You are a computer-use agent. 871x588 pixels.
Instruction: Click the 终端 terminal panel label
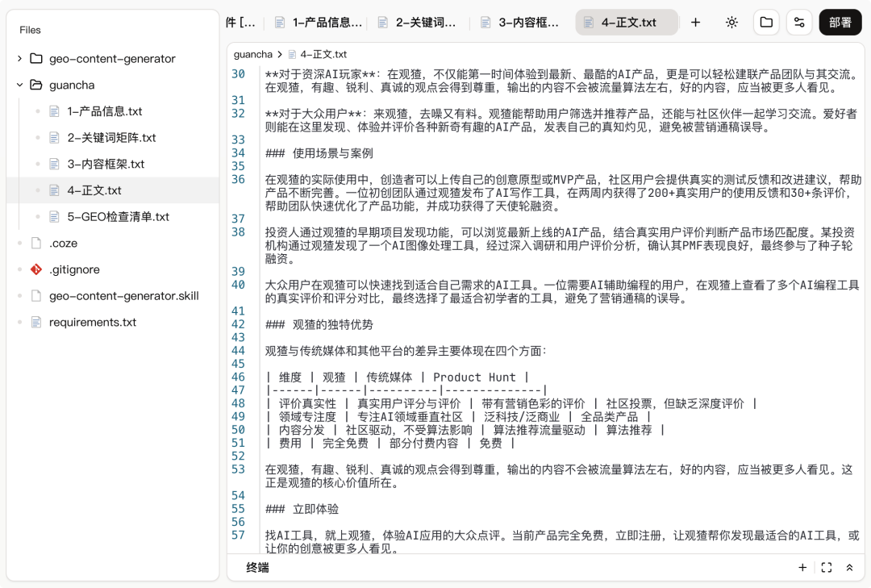pos(257,568)
